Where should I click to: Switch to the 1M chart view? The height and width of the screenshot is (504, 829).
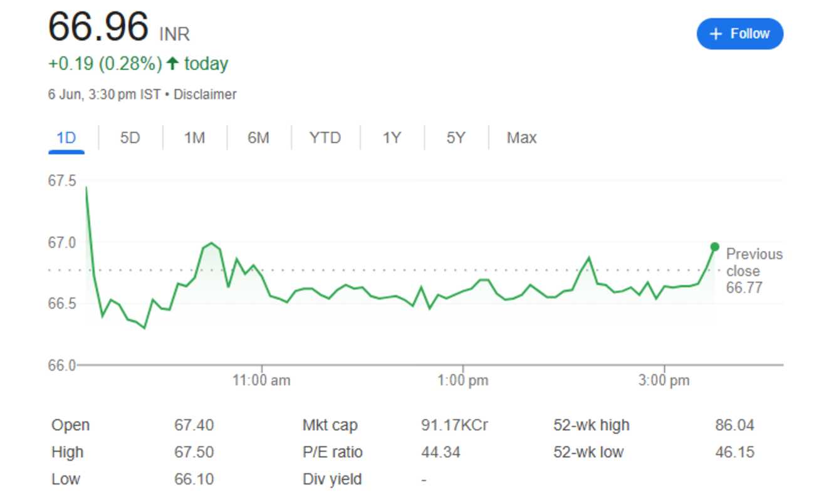click(194, 137)
